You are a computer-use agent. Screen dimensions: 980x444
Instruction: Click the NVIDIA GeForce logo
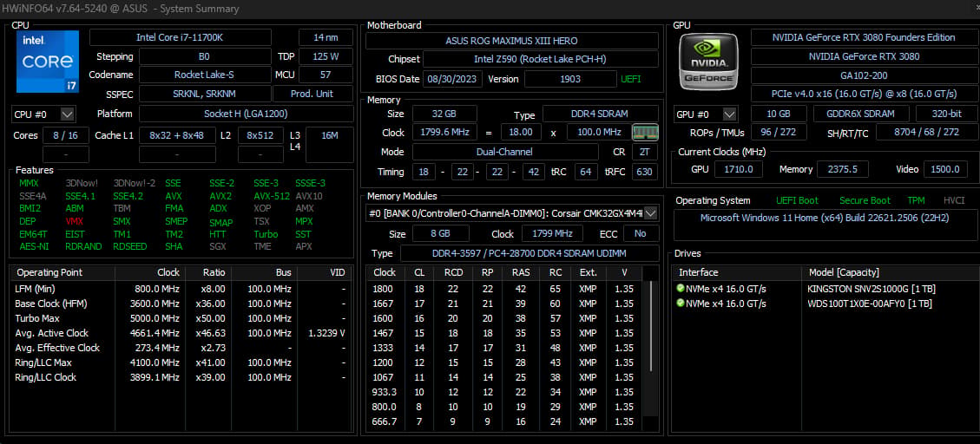coord(709,62)
